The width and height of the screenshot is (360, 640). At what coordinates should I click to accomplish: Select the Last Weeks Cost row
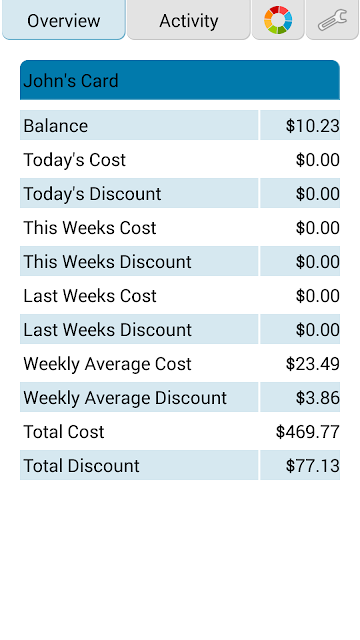(x=180, y=296)
